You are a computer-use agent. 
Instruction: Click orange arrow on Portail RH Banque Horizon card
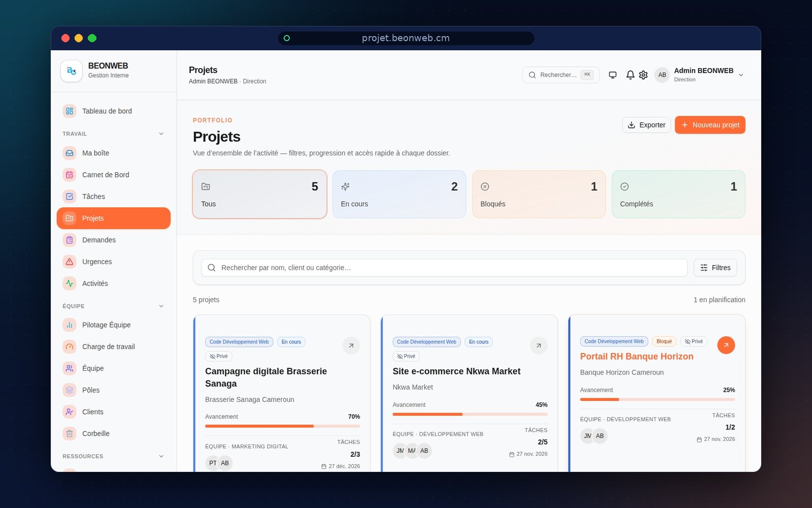[x=726, y=345]
